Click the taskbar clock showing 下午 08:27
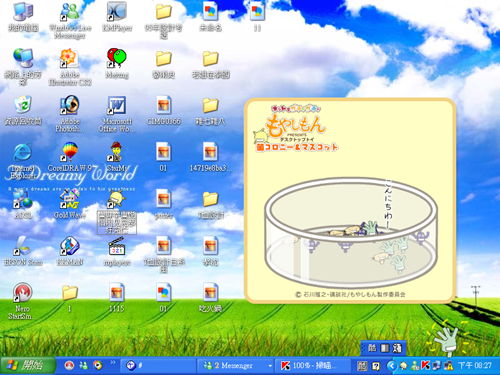 [x=475, y=366]
